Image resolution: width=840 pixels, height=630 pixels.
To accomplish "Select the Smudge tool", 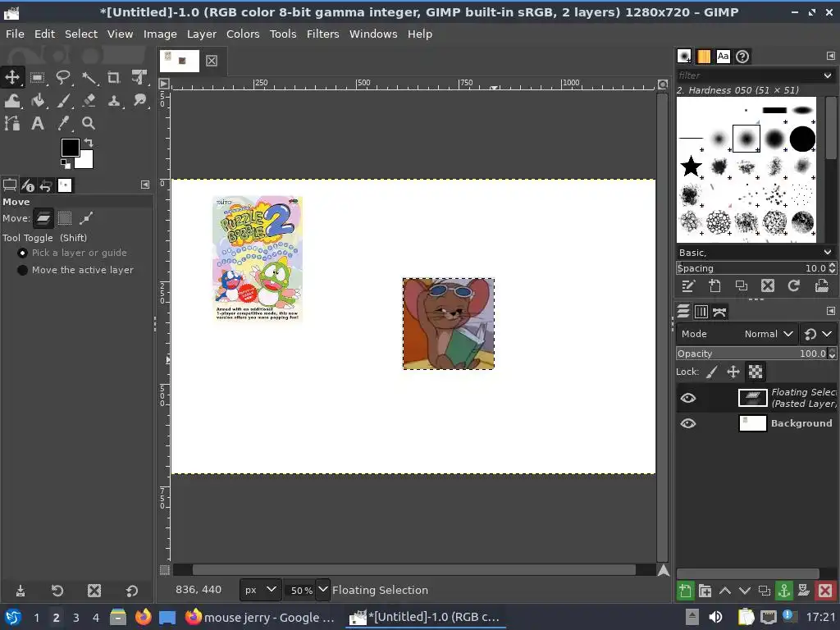I will click(x=139, y=100).
